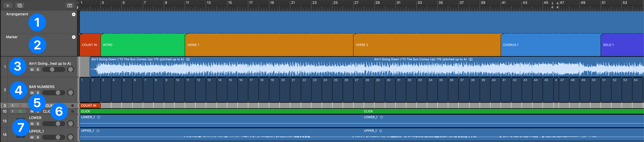Click the circle icon beside first LOWER_1 label
This screenshot has width=644, height=142.
[99, 118]
